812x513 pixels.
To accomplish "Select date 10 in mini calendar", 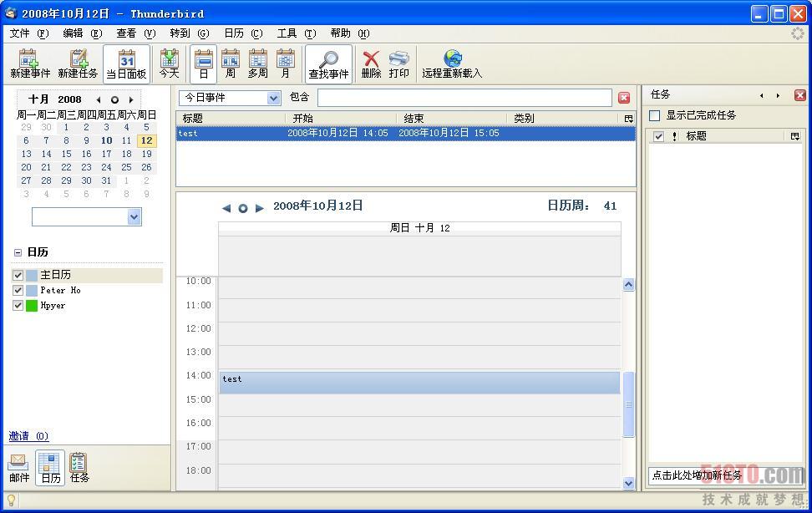I will coord(107,140).
